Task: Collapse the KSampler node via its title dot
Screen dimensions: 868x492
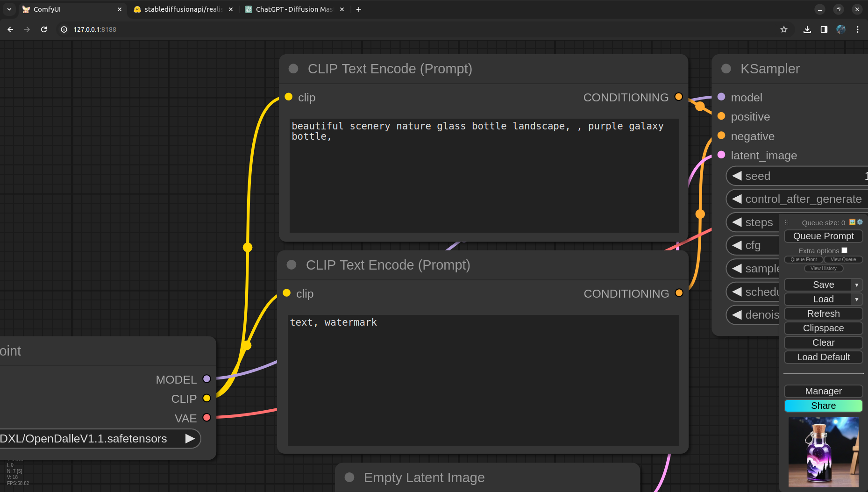Action: tap(726, 69)
